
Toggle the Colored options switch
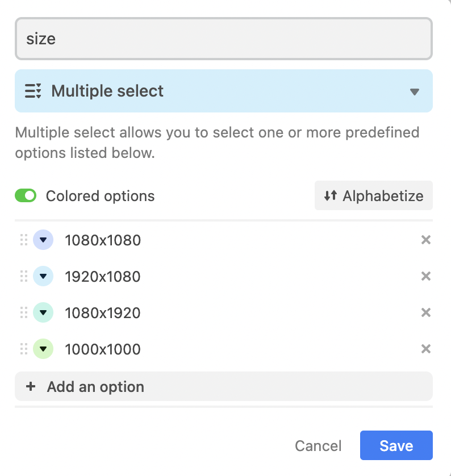click(x=26, y=196)
